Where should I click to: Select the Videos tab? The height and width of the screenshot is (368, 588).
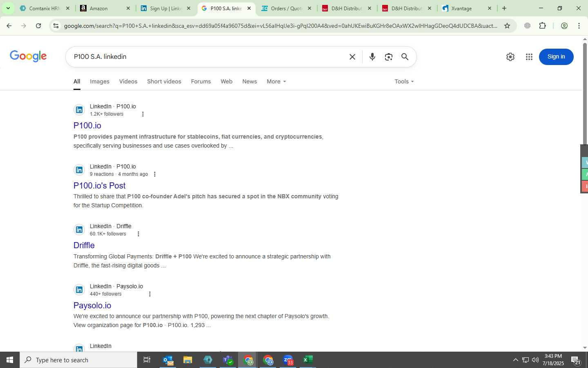128,81
